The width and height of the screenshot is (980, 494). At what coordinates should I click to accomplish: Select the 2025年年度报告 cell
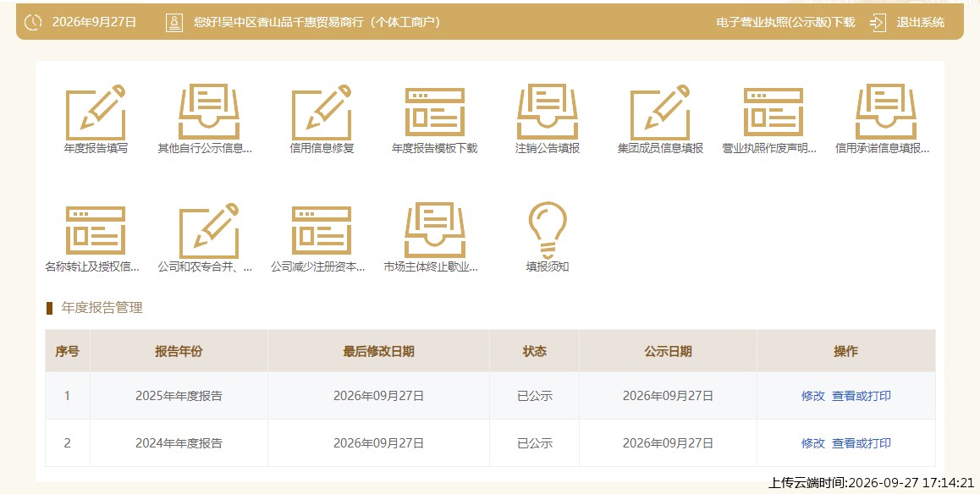tap(179, 396)
